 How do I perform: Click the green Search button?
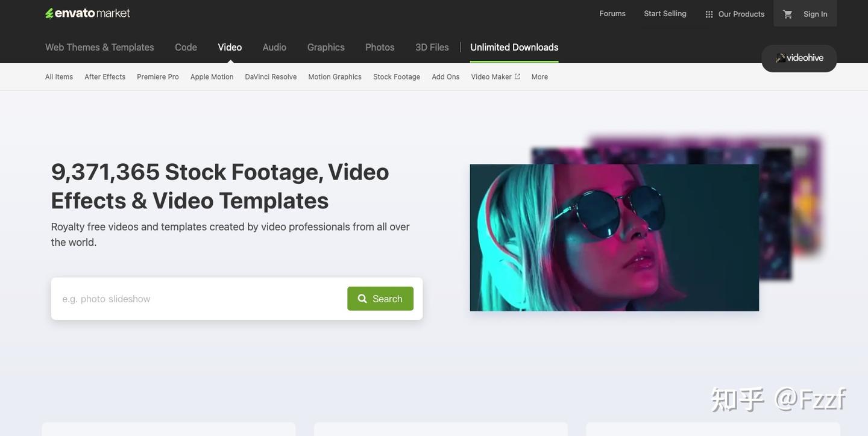[x=380, y=299]
